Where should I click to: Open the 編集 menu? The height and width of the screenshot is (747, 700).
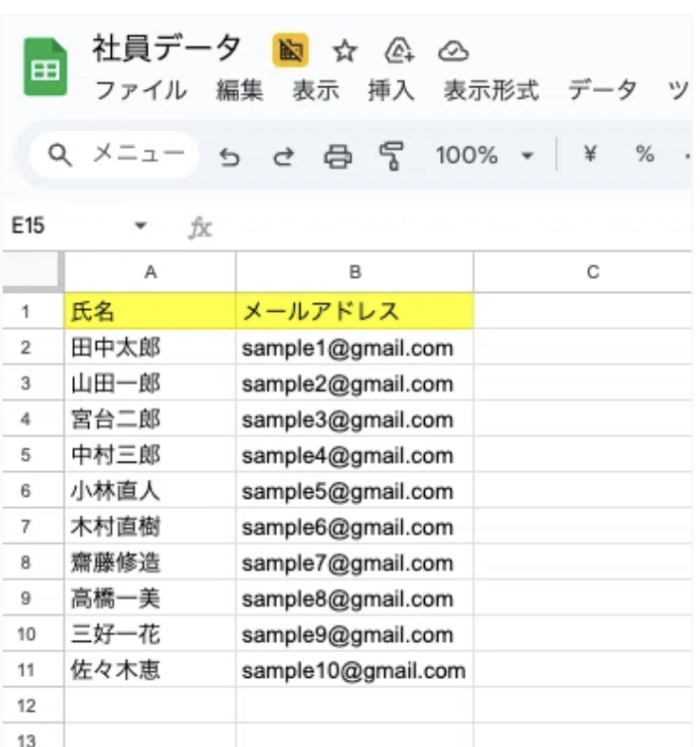(x=239, y=90)
